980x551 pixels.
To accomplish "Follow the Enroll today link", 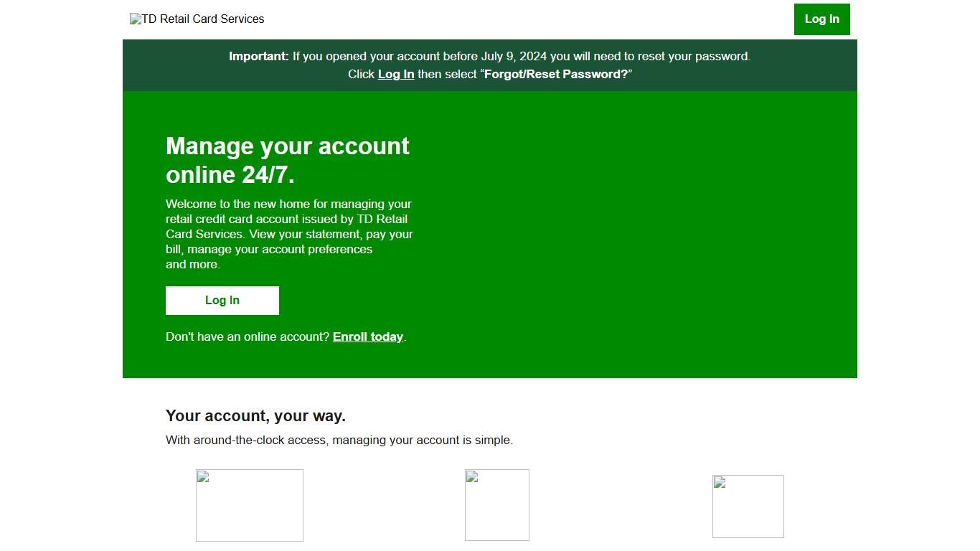I will (368, 336).
